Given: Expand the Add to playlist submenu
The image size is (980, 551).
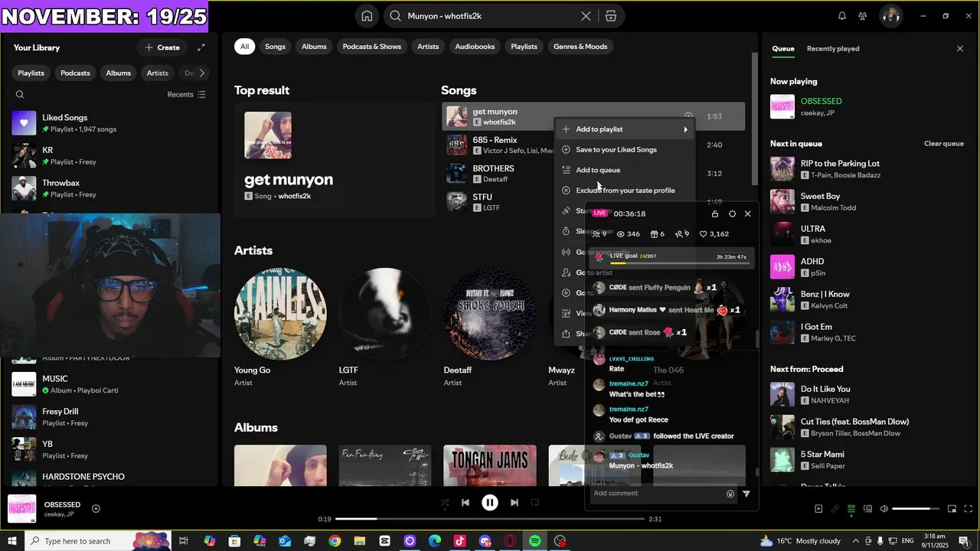Looking at the screenshot, I should [x=625, y=129].
